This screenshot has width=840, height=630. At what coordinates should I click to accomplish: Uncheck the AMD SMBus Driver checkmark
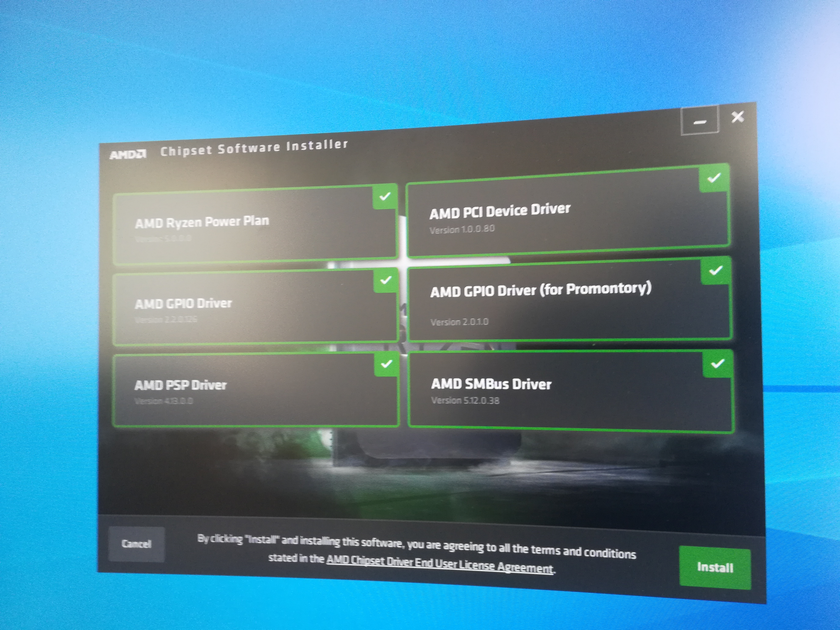click(x=717, y=364)
